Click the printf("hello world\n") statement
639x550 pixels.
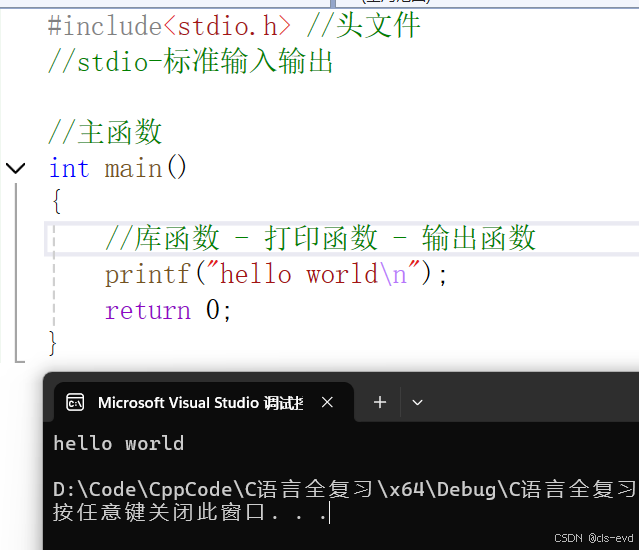pos(276,274)
